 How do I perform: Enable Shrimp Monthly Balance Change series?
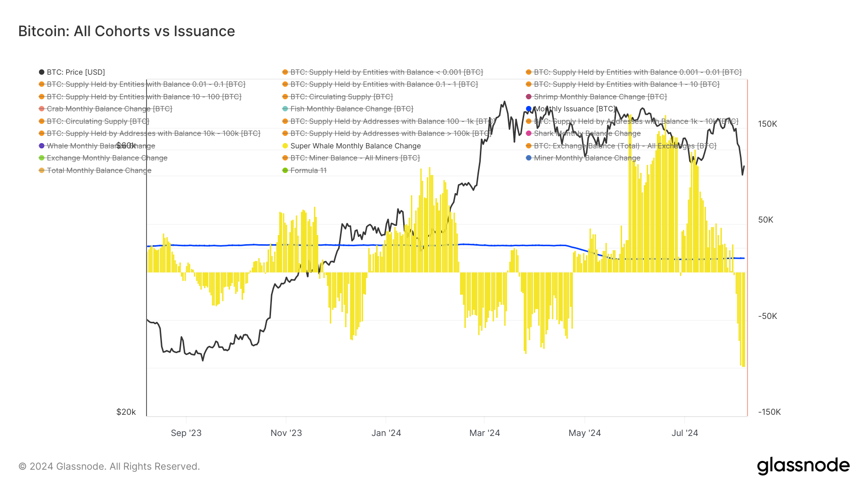(596, 97)
